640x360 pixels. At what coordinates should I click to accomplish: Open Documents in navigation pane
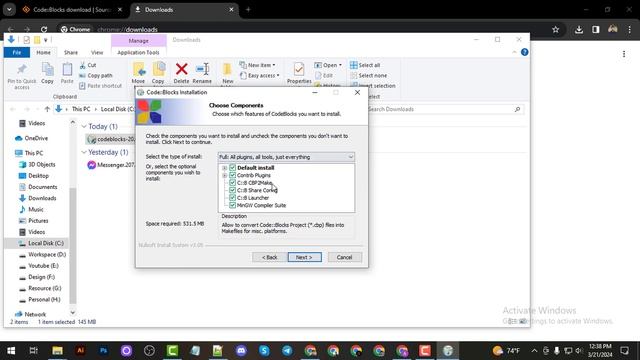tap(38, 187)
